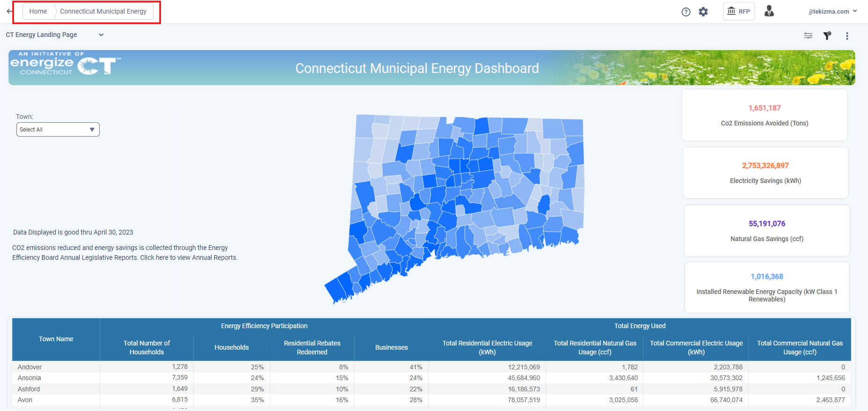
Task: Select the Ansonia row in the table
Action: pos(29,378)
